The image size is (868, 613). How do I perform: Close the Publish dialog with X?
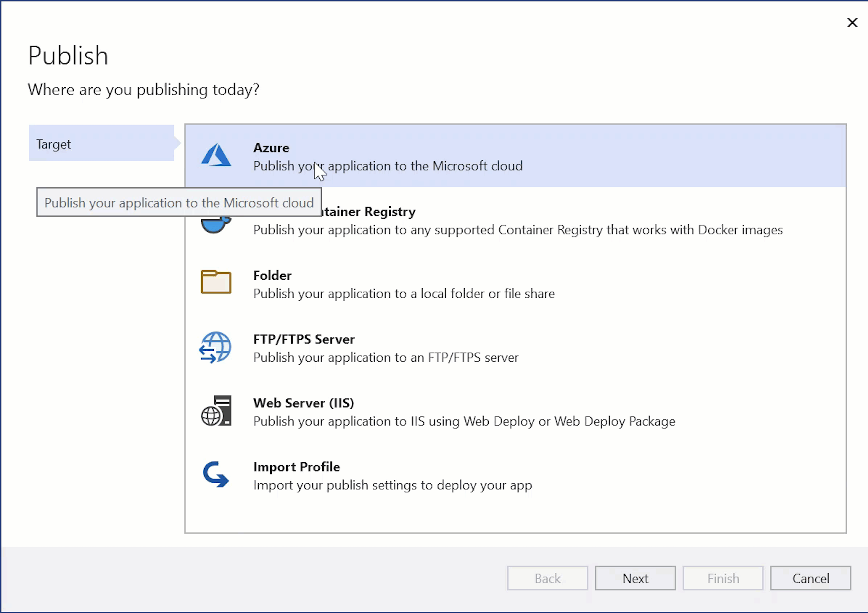(x=852, y=23)
